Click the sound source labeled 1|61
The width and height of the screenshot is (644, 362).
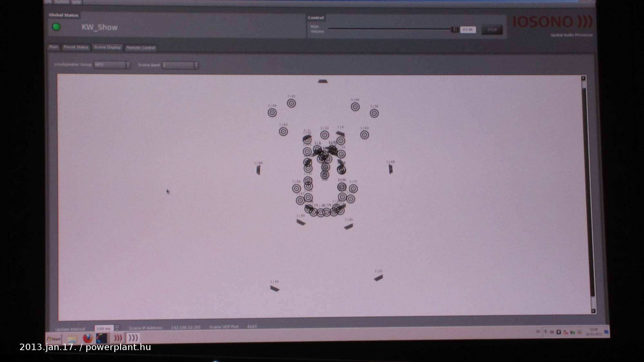(x=291, y=103)
